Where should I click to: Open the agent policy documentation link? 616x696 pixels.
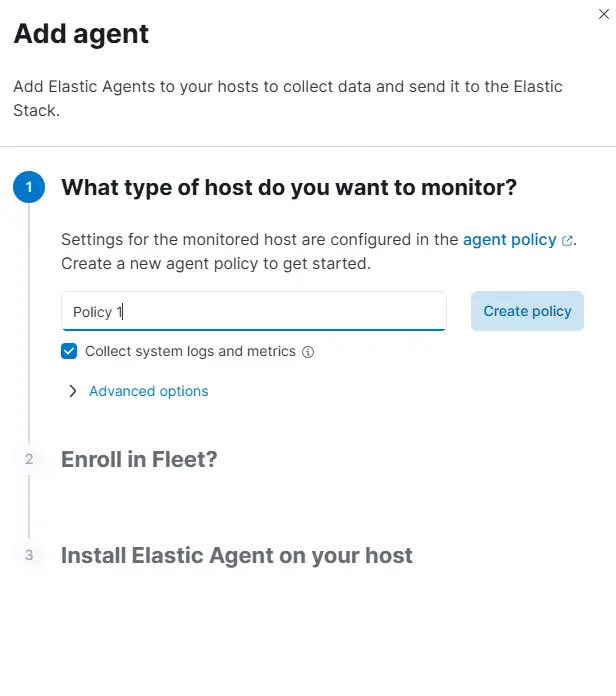[509, 240]
